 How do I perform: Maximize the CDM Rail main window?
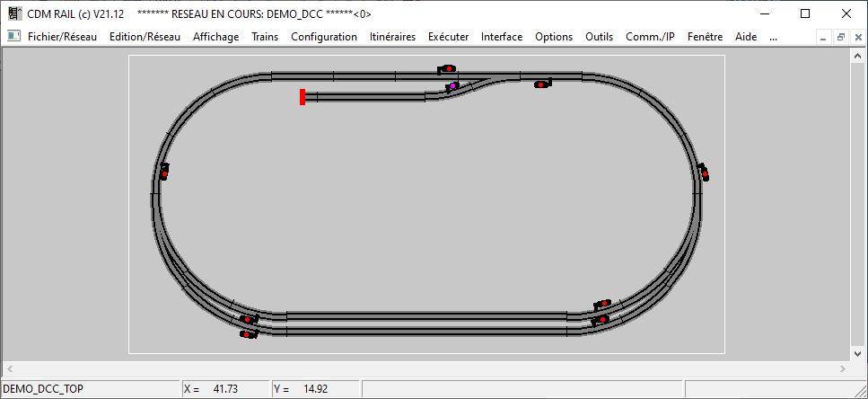click(x=805, y=13)
